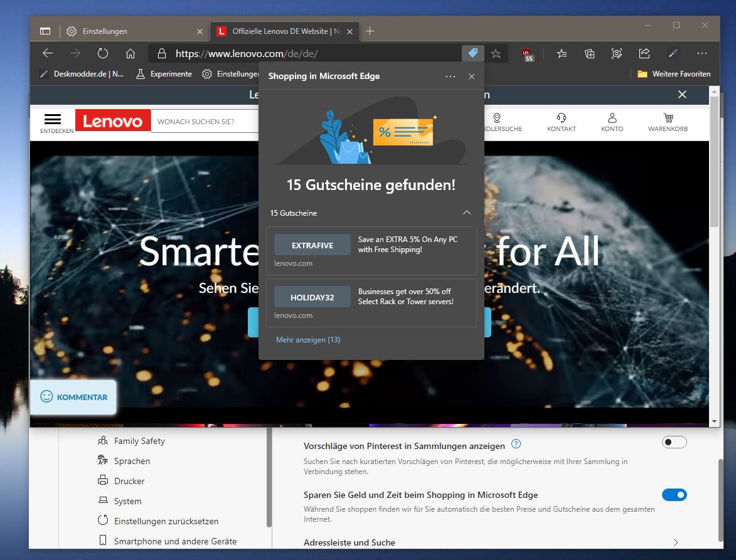Open Experimente bookmark
Viewport: 736px width, 560px height.
(x=164, y=73)
